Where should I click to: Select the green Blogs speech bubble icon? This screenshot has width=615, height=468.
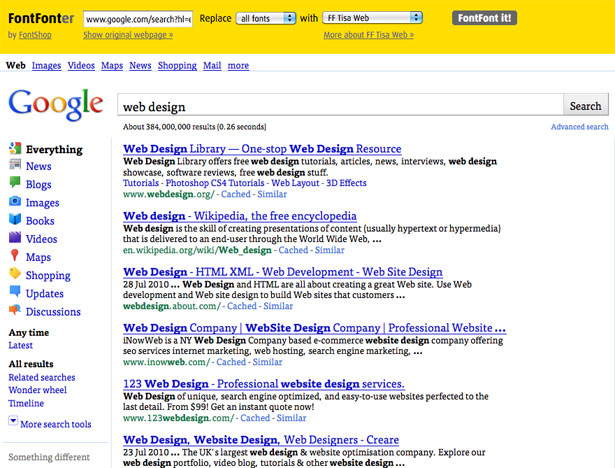tap(15, 182)
